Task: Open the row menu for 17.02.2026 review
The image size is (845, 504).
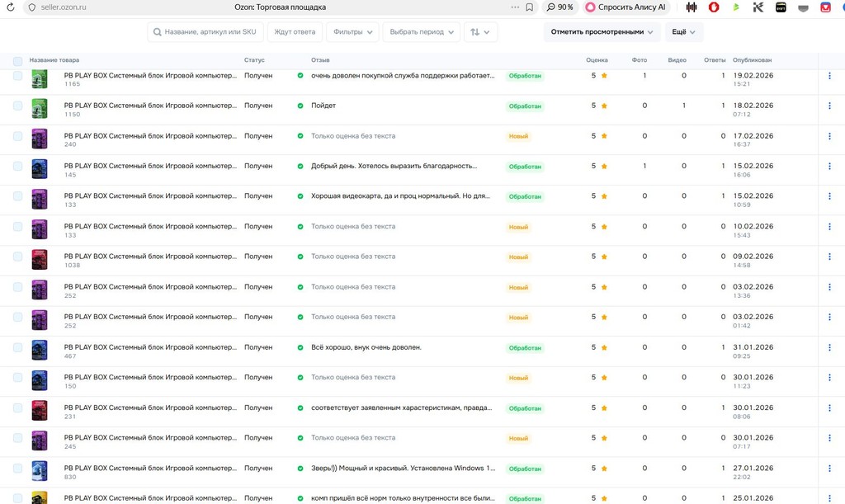Action: pyautogui.click(x=829, y=136)
